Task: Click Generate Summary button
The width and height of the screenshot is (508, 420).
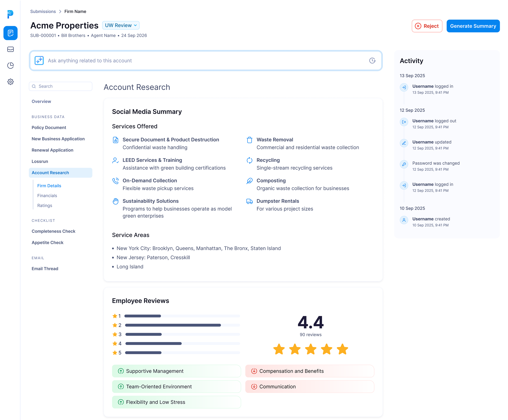Action: [473, 26]
